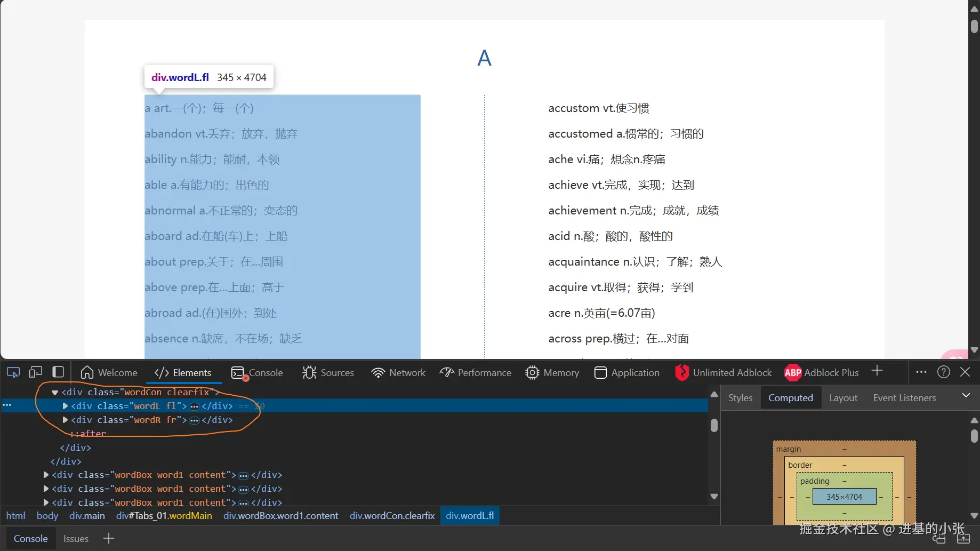Select the div.wordL.fl breadcrumb
The width and height of the screenshot is (980, 551).
point(470,516)
